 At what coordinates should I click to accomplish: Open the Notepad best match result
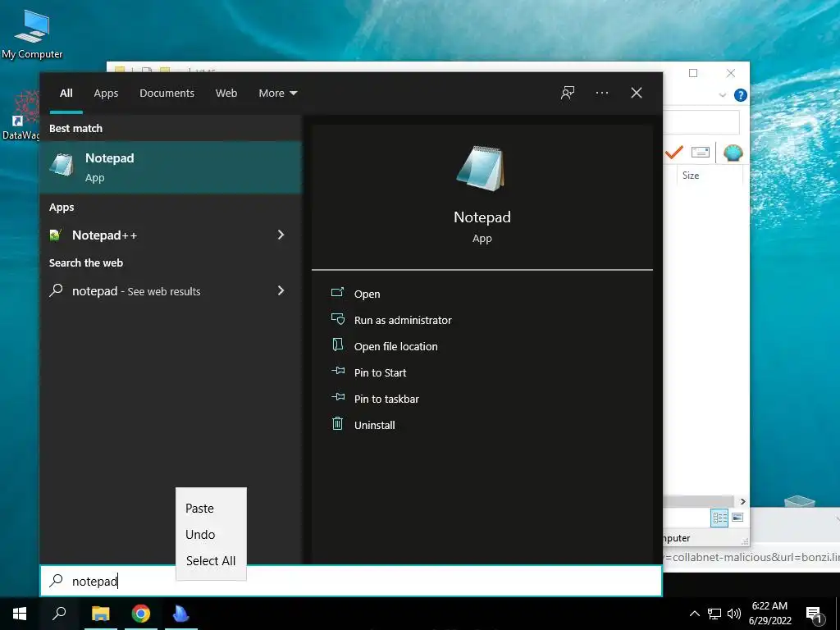click(171, 167)
